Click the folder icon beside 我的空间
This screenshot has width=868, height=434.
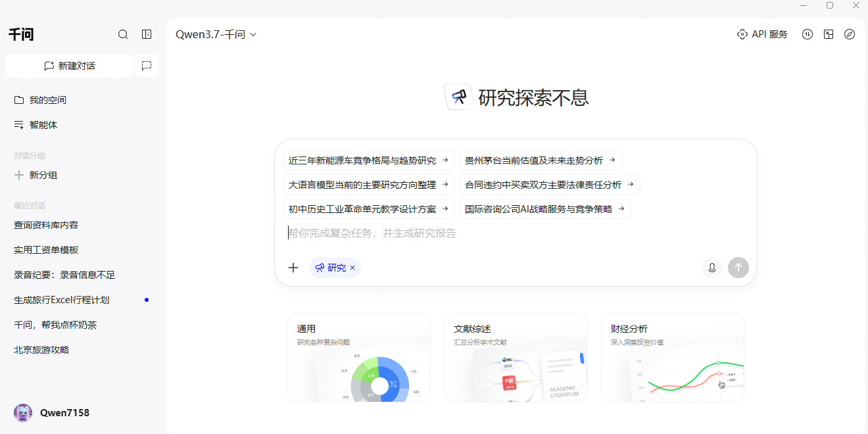tap(19, 100)
